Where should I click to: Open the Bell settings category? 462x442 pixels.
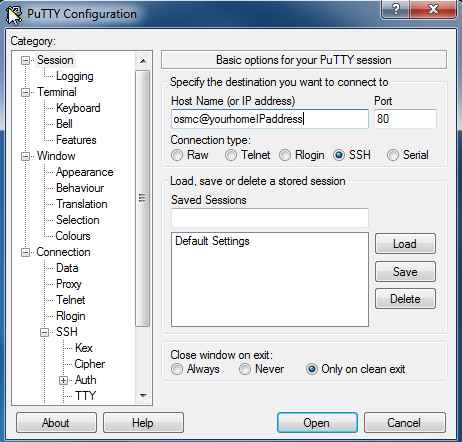(x=64, y=124)
